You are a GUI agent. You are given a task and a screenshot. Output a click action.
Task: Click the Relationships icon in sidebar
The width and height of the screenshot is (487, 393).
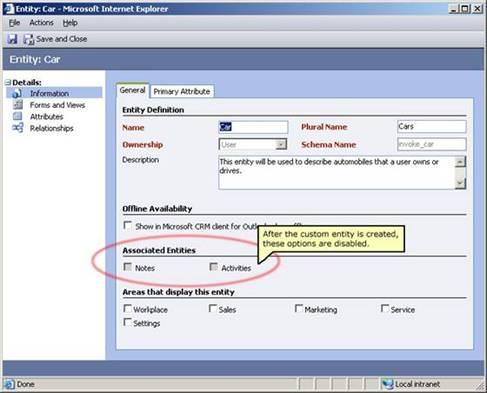pyautogui.click(x=18, y=128)
